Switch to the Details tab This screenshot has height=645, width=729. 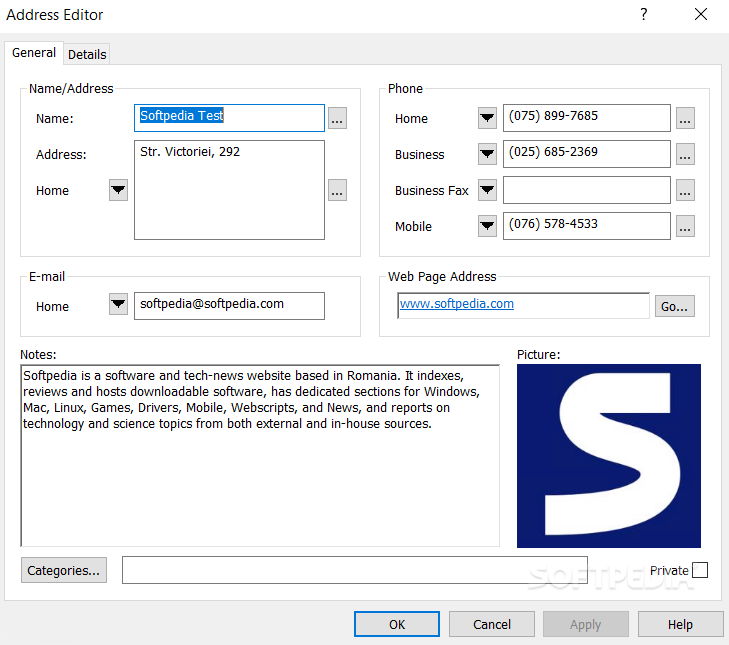pos(87,54)
